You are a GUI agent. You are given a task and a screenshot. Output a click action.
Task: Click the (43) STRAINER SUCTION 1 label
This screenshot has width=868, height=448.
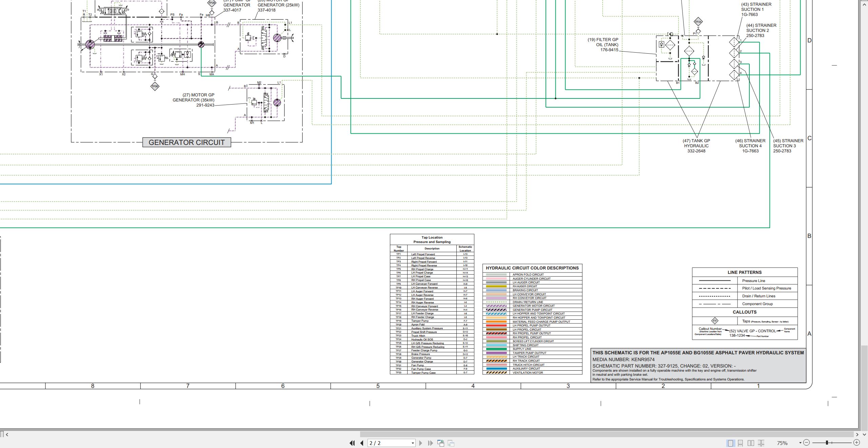tap(756, 10)
